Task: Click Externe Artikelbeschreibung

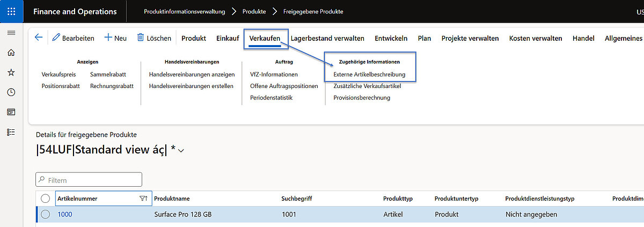Action: [x=369, y=74]
